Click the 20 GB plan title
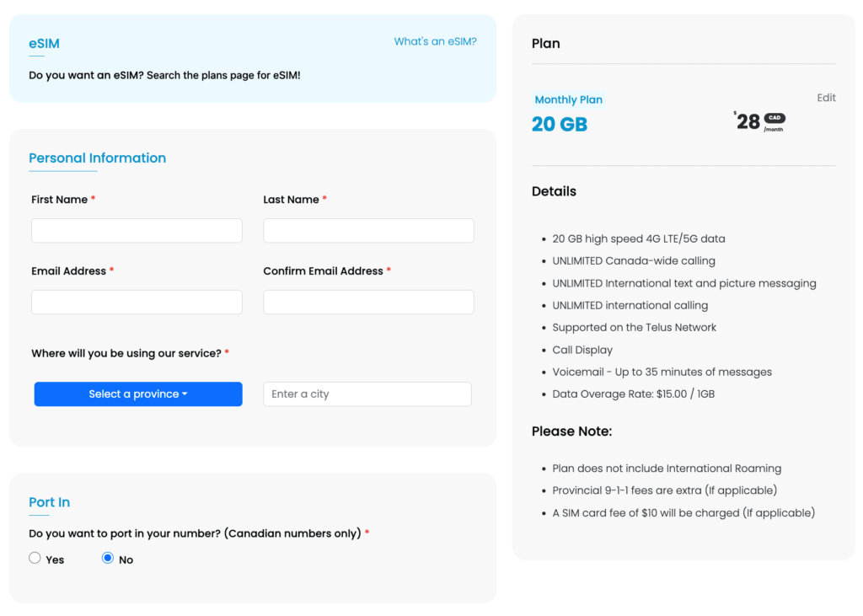Viewport: 863px width, 616px height. pos(560,125)
